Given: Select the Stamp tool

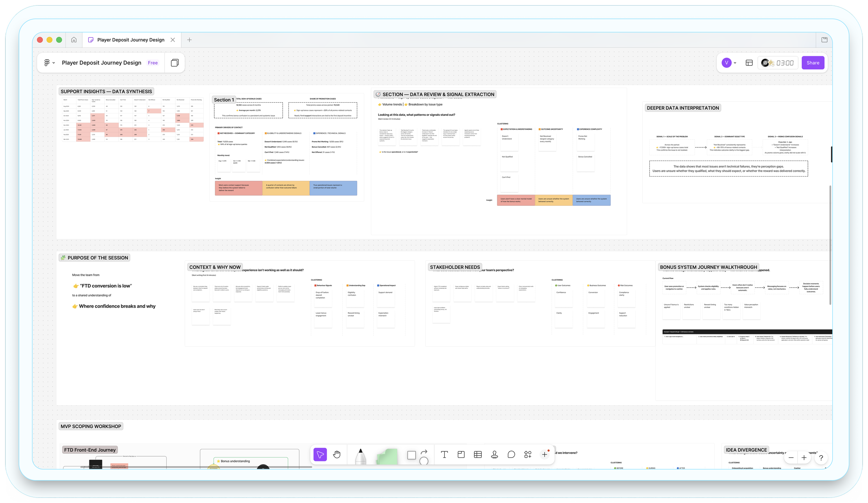Looking at the screenshot, I should (494, 454).
